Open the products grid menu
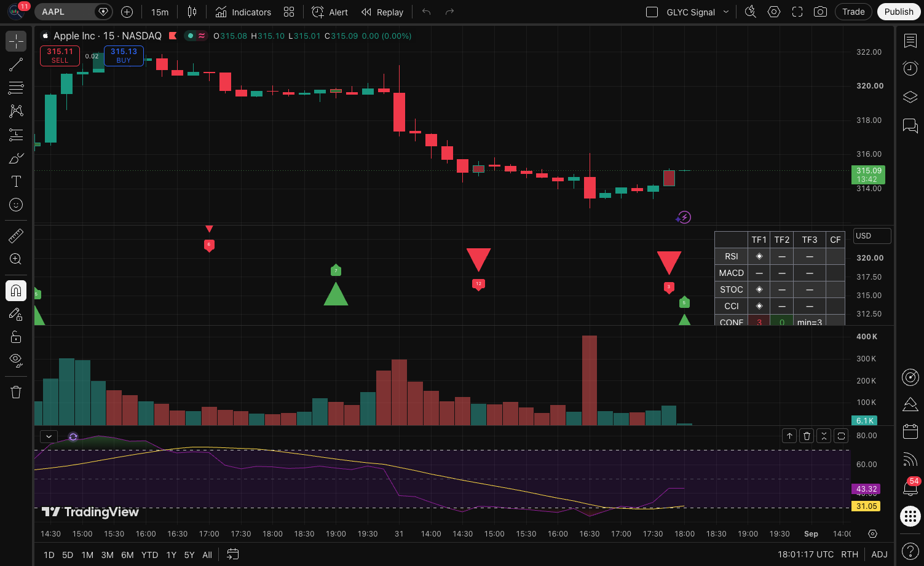This screenshot has height=566, width=924. [910, 516]
